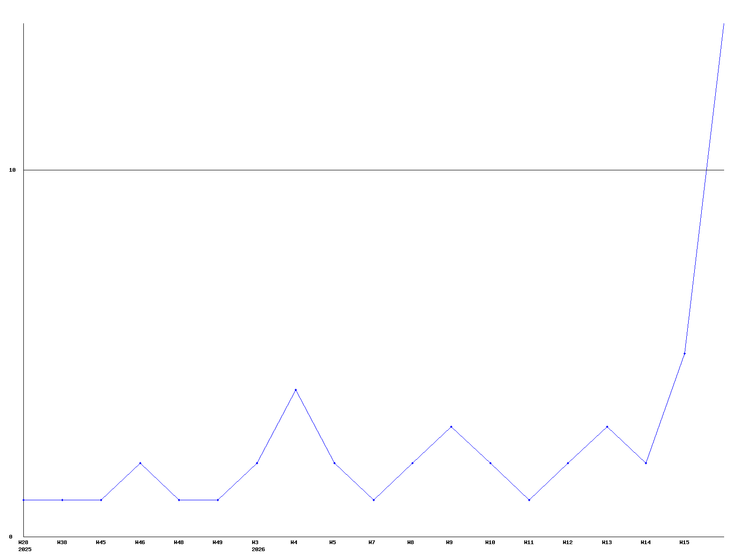Click the W49 x-axis label
Viewport: 747px width, 560px height.
(218, 542)
